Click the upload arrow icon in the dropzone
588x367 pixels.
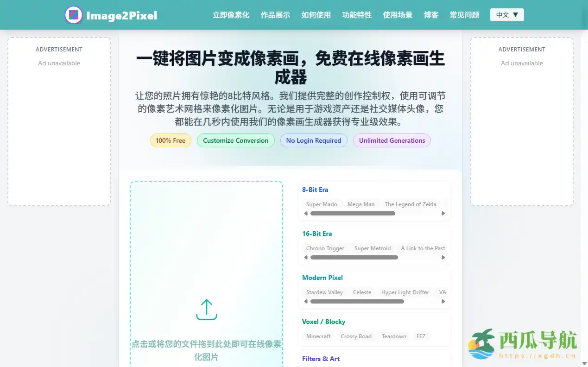click(x=206, y=309)
